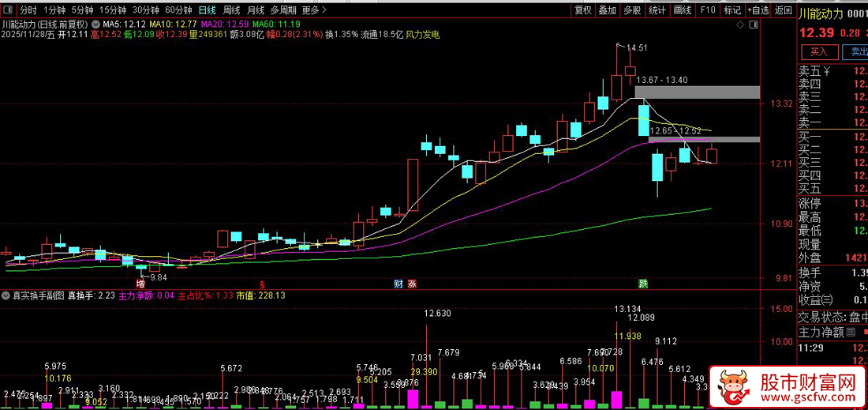The width and height of the screenshot is (868, 410).
Task: Click the 13.134 turnover bar label
Action: pos(627,309)
